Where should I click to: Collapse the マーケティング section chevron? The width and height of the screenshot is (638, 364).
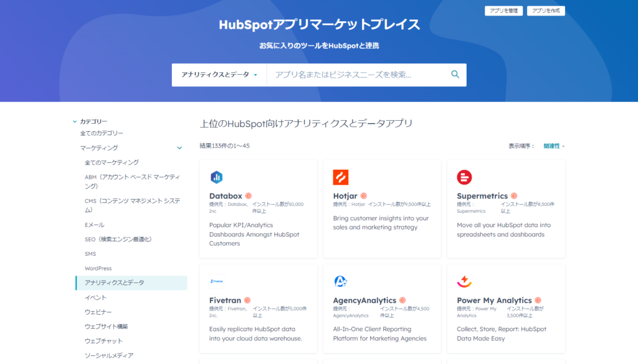(179, 148)
